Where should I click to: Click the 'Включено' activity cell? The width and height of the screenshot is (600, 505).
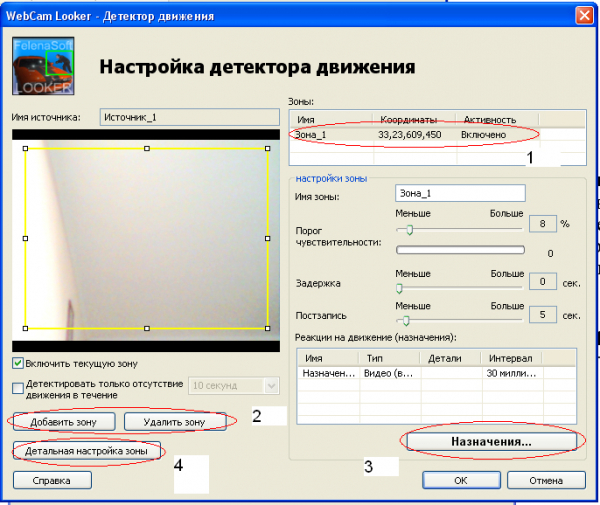483,135
